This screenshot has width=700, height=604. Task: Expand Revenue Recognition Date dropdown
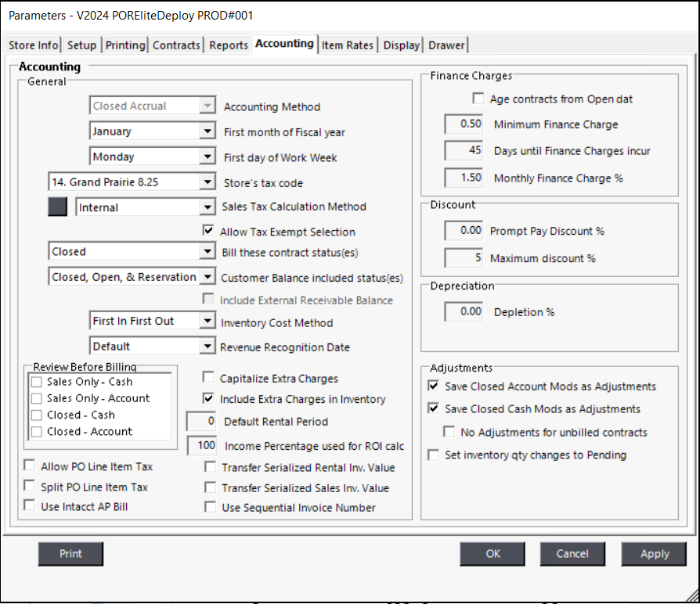[207, 347]
